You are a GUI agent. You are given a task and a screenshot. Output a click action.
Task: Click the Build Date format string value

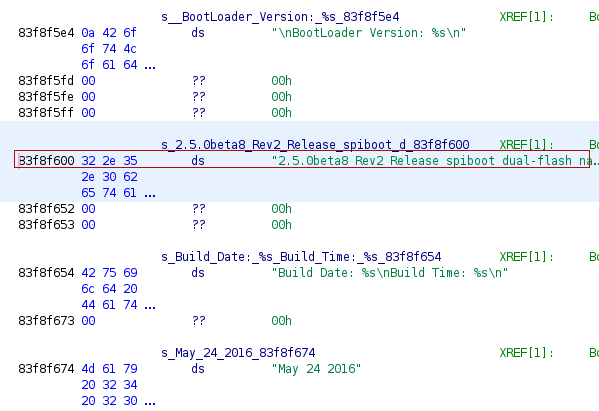click(x=390, y=273)
